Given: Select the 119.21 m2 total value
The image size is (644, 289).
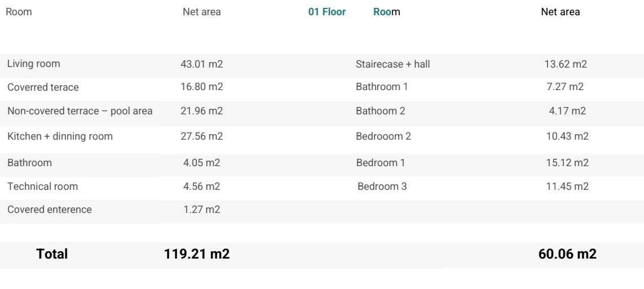Looking at the screenshot, I should [x=197, y=254].
